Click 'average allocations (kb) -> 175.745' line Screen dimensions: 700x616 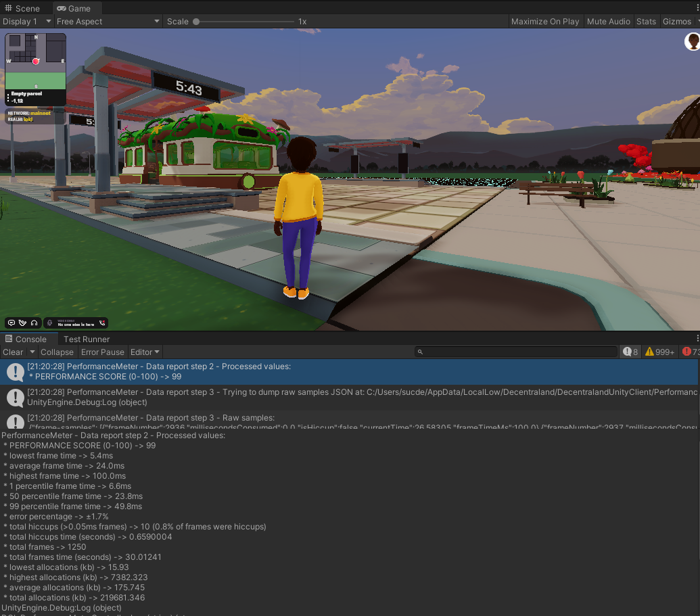point(74,588)
